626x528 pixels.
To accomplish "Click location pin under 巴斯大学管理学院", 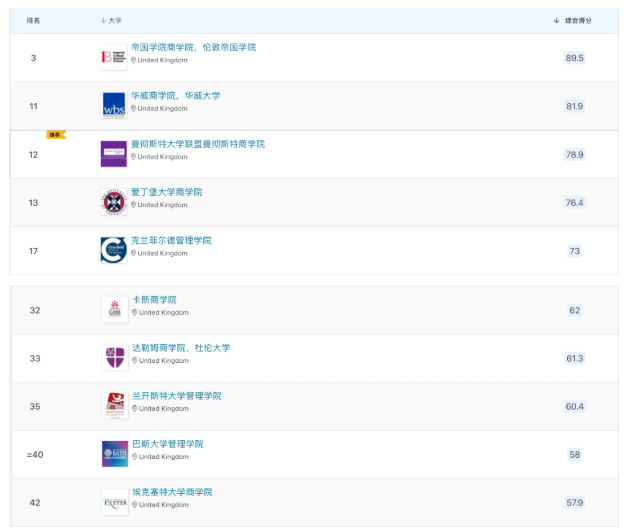I will coord(135,456).
